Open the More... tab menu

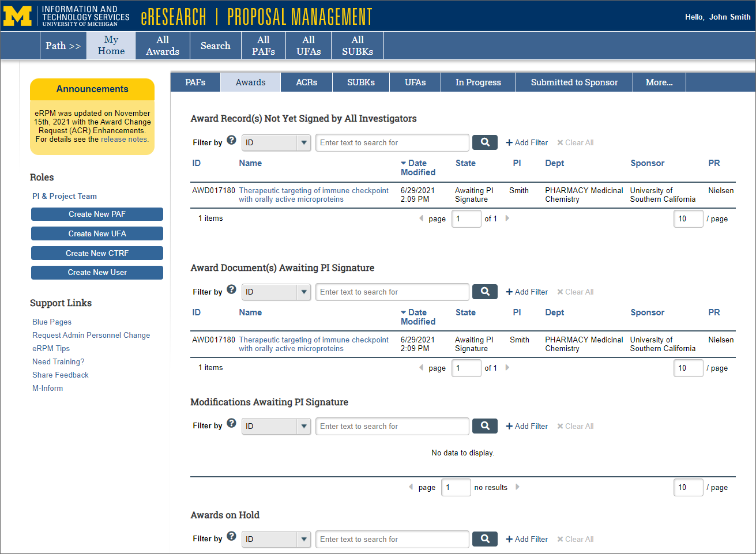point(659,82)
